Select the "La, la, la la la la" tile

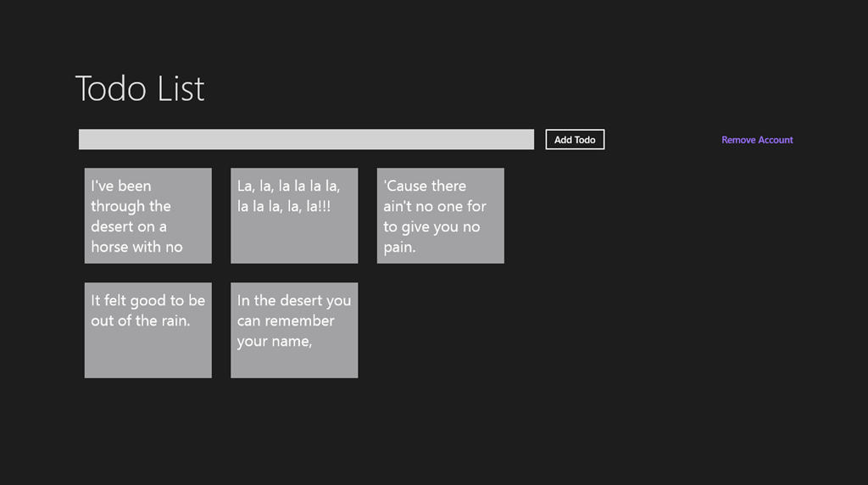click(x=294, y=216)
